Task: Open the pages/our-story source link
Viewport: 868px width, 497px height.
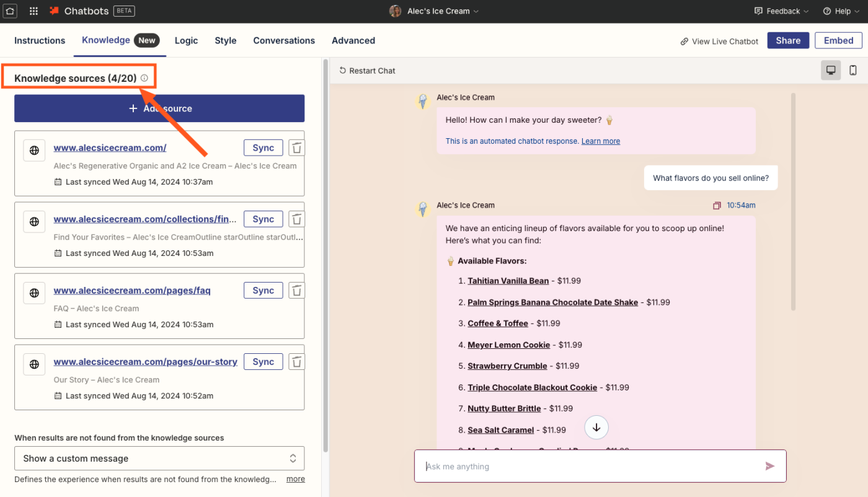Action: coord(146,362)
